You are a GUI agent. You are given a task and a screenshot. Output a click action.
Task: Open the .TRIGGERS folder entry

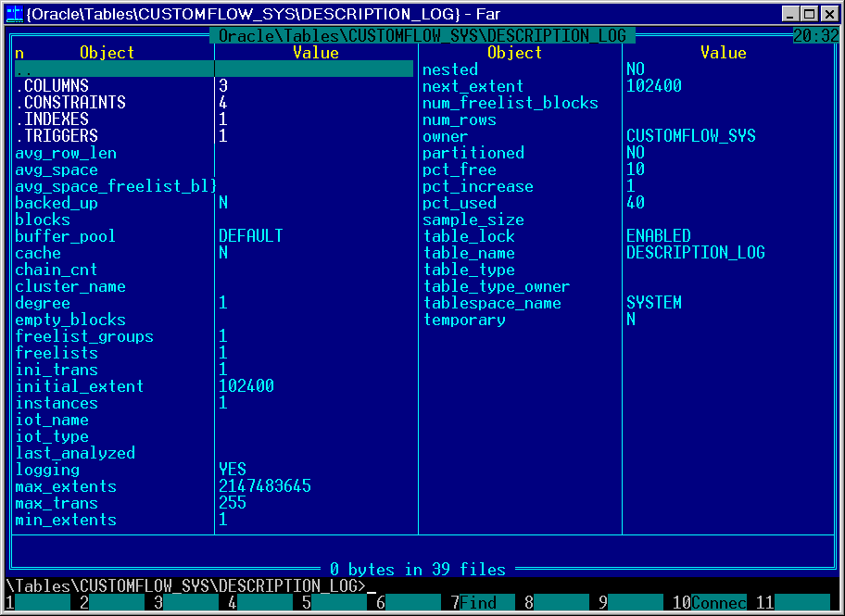click(x=57, y=136)
